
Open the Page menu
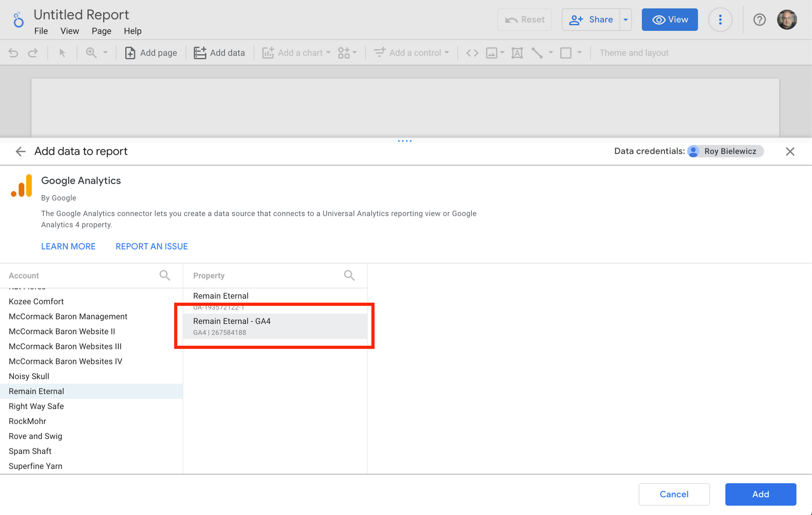[101, 31]
